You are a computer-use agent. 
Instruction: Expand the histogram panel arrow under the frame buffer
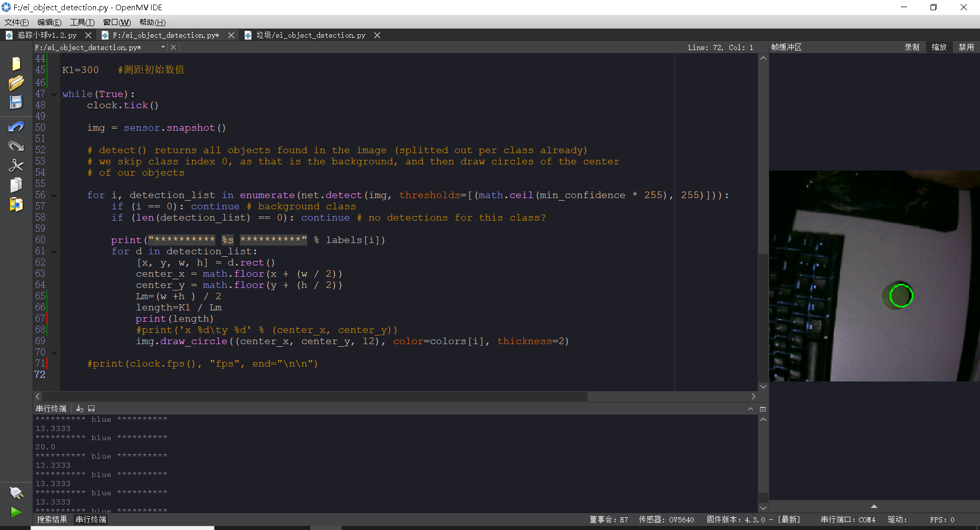874,506
